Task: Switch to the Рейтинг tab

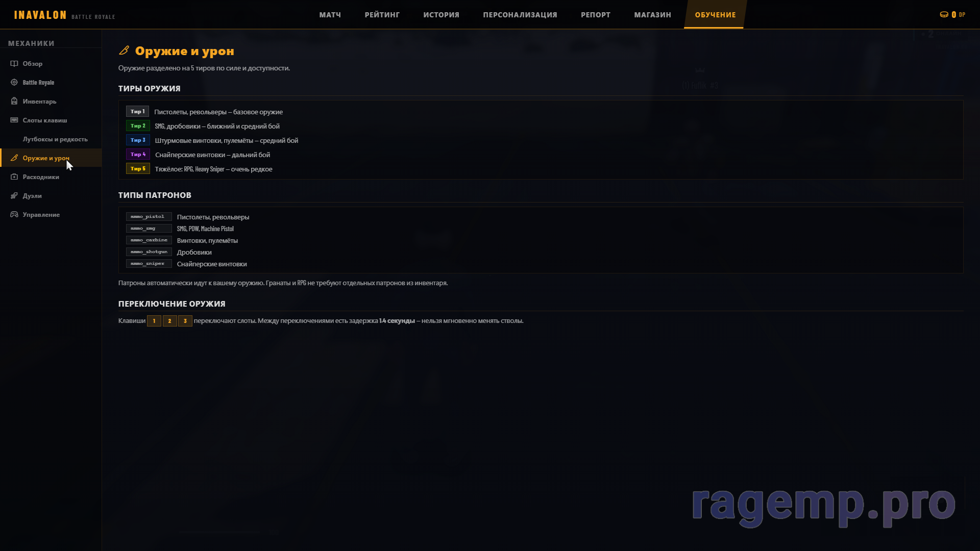Action: 382,15
